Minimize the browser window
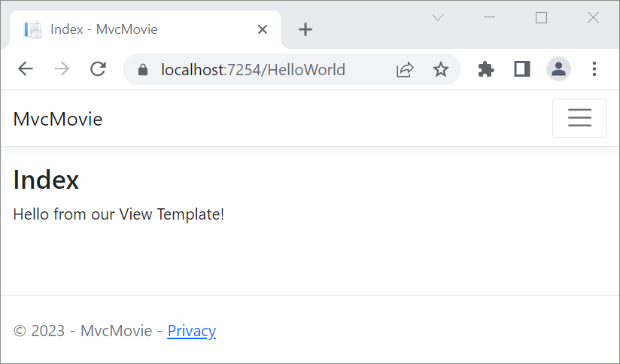 pyautogui.click(x=490, y=18)
